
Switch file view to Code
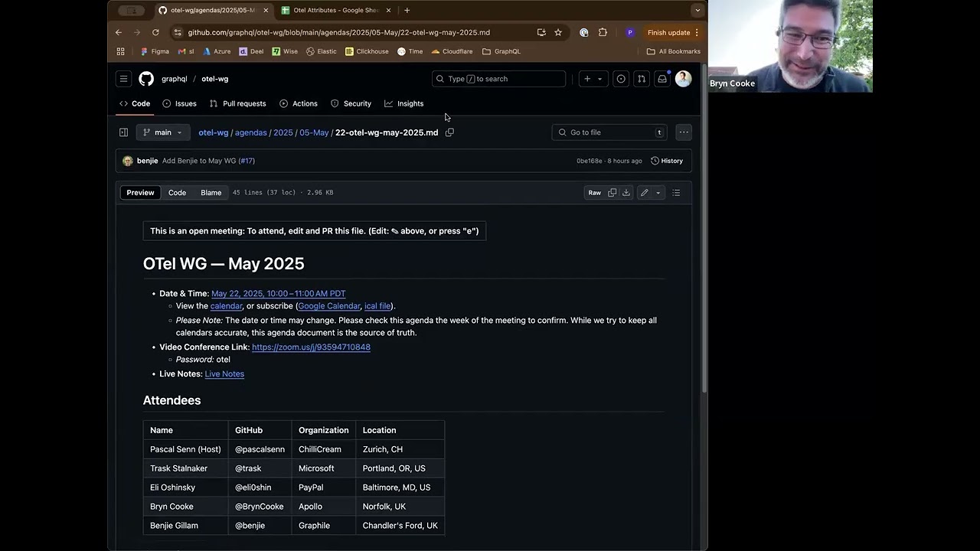(x=177, y=193)
